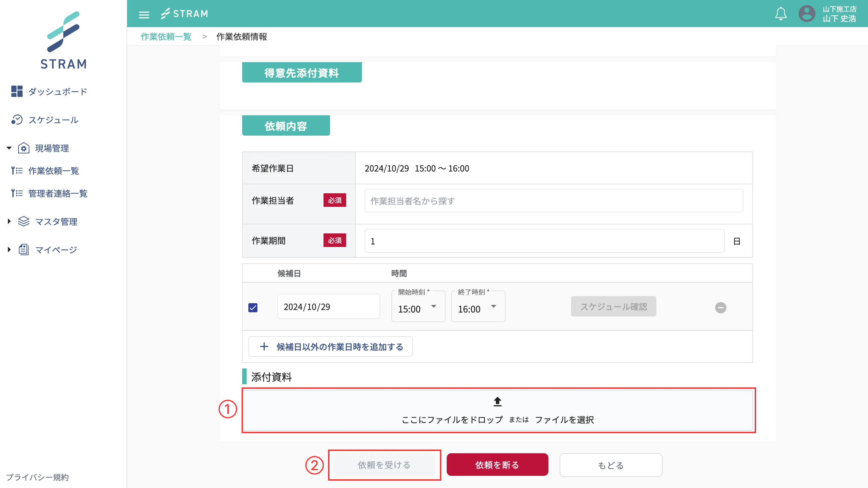Viewport: 868px width, 488px height.
Task: Click the Dashboard grid icon
Action: pos(16,91)
